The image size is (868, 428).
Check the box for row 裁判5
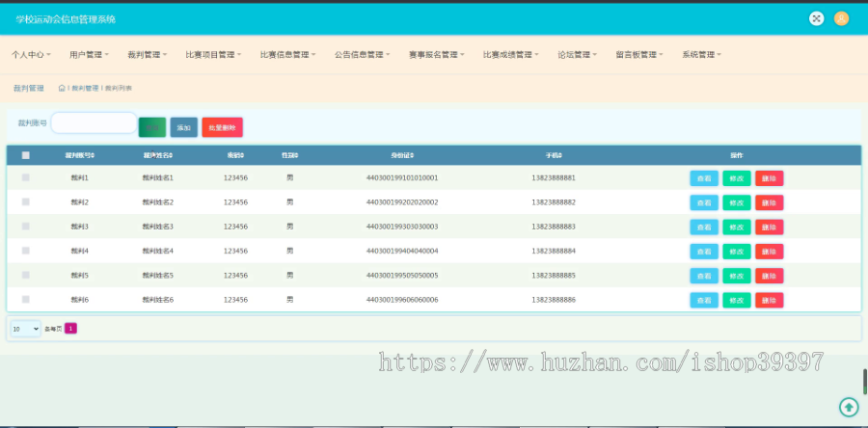[25, 275]
